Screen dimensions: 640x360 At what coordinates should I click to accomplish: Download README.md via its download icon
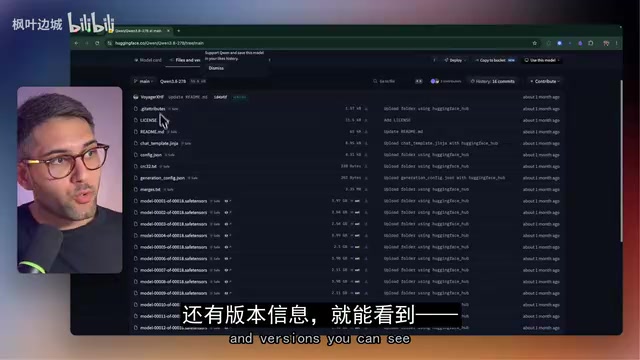tap(366, 132)
